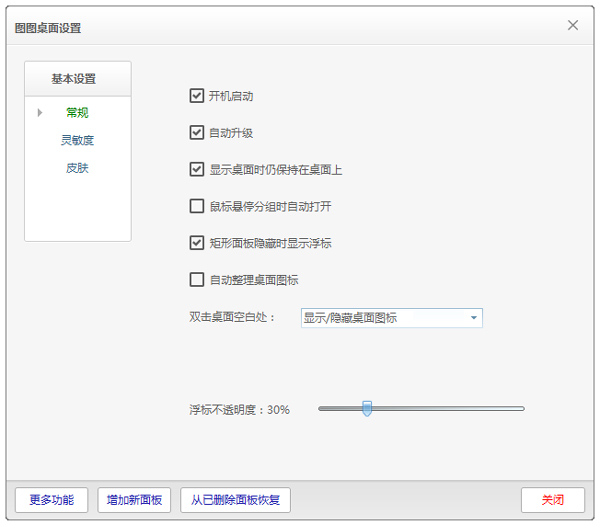Click the 基本设置 section header
600x525 pixels.
(x=77, y=79)
